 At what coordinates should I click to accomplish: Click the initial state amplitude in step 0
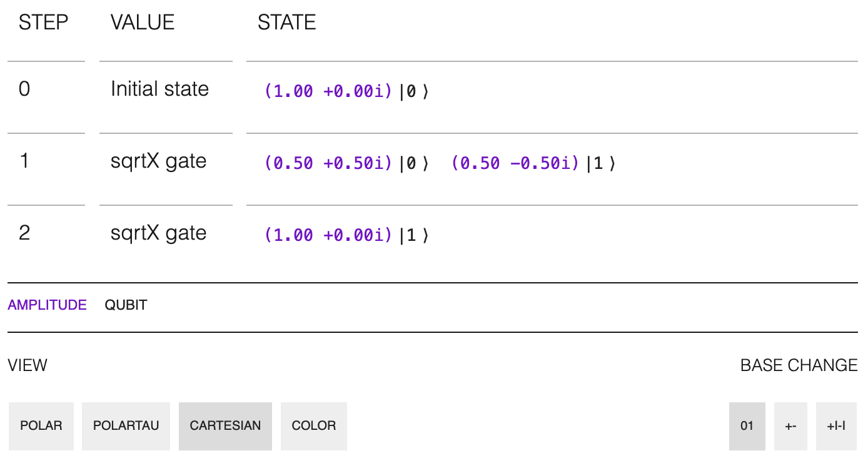(x=328, y=91)
